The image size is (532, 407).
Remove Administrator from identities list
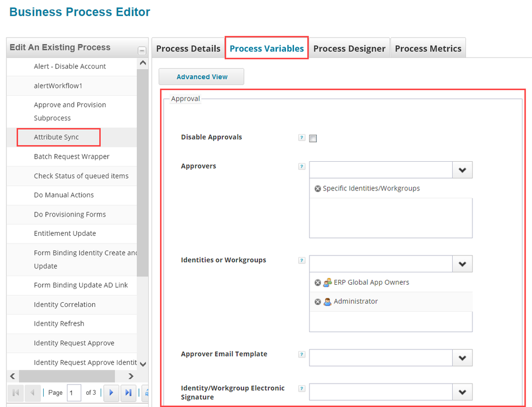[x=318, y=302]
